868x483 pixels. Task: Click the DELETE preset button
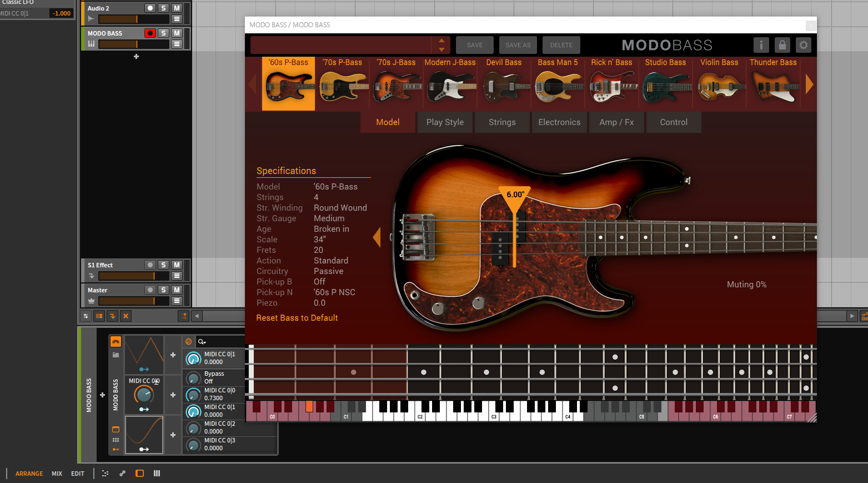561,45
